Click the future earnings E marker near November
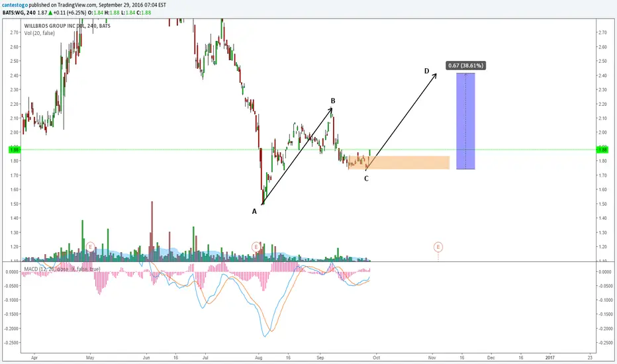Screen dimensions: 617x364 coord(438,247)
